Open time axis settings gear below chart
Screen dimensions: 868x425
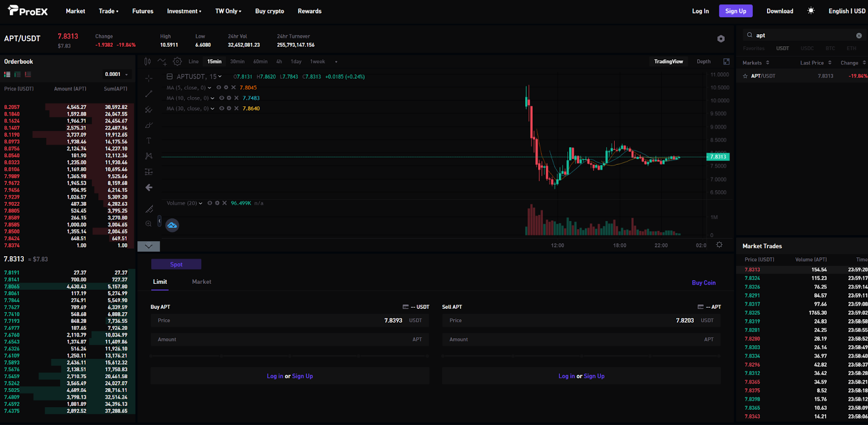click(719, 245)
